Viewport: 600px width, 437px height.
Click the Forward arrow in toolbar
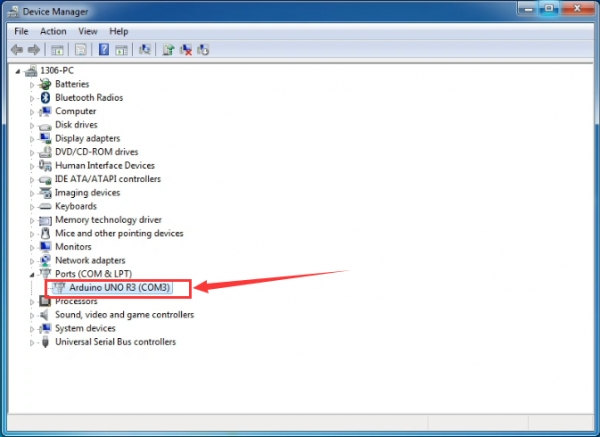pos(35,49)
